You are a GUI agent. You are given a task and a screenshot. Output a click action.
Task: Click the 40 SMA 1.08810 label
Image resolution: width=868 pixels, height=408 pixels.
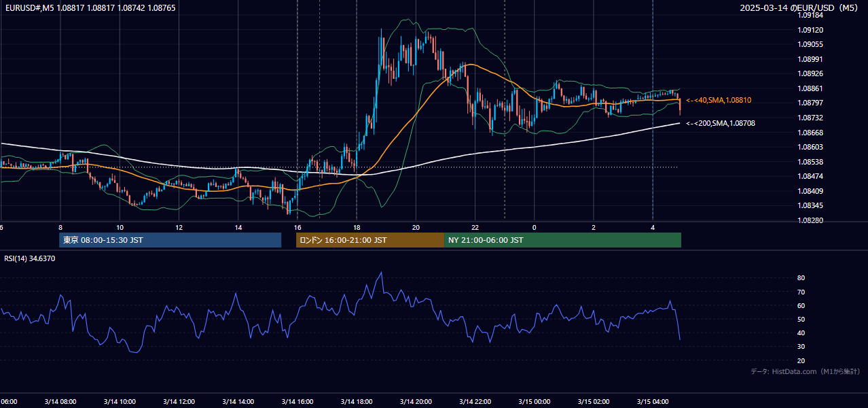click(x=719, y=100)
